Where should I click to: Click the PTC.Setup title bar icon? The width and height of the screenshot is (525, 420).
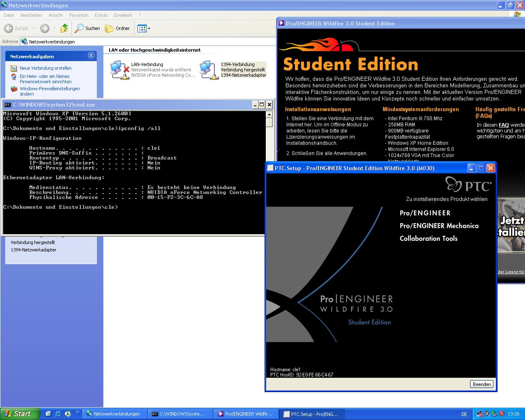pos(270,168)
